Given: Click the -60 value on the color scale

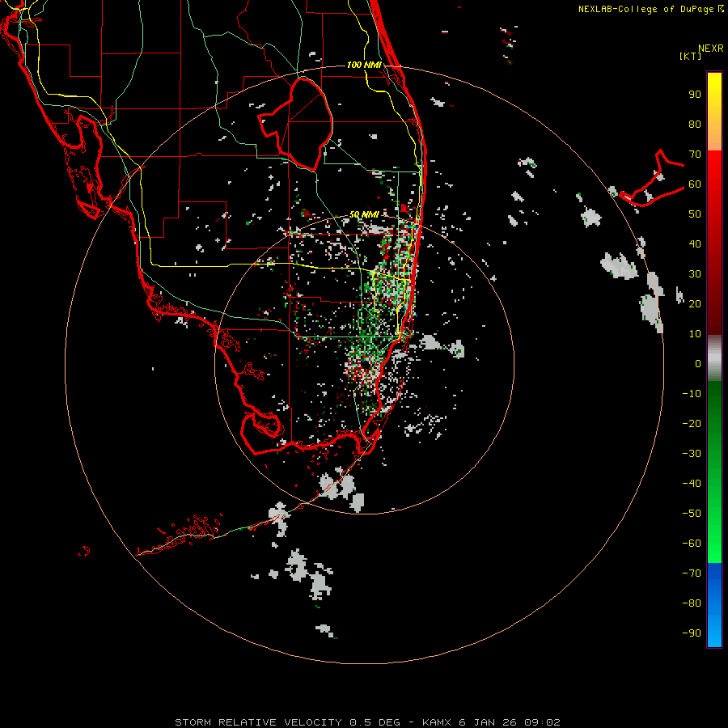Looking at the screenshot, I should coord(692,544).
